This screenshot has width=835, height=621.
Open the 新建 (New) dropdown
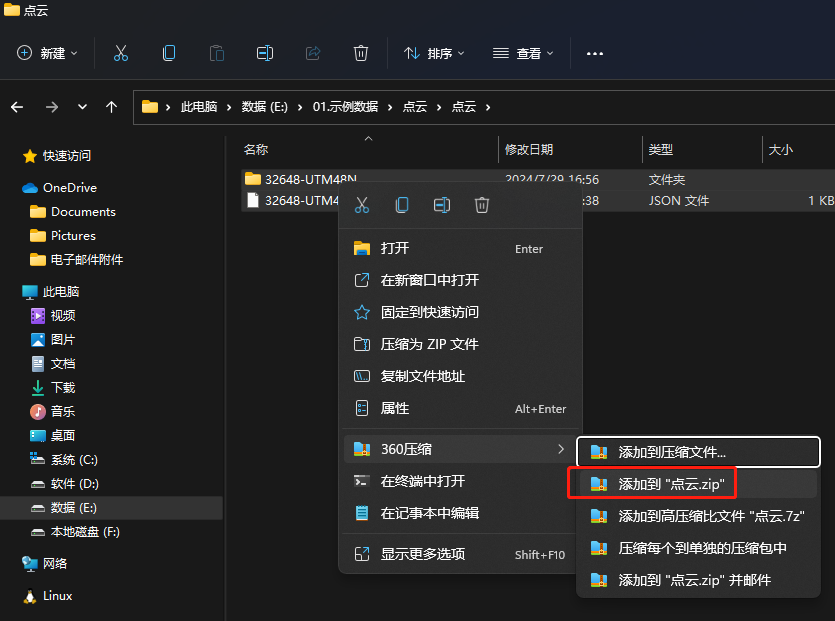coord(48,53)
